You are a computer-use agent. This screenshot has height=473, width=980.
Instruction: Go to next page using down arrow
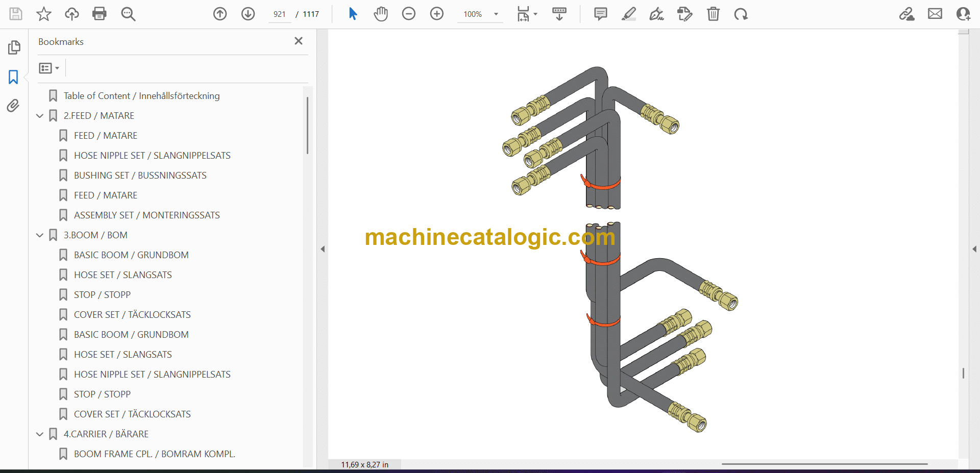coord(248,14)
